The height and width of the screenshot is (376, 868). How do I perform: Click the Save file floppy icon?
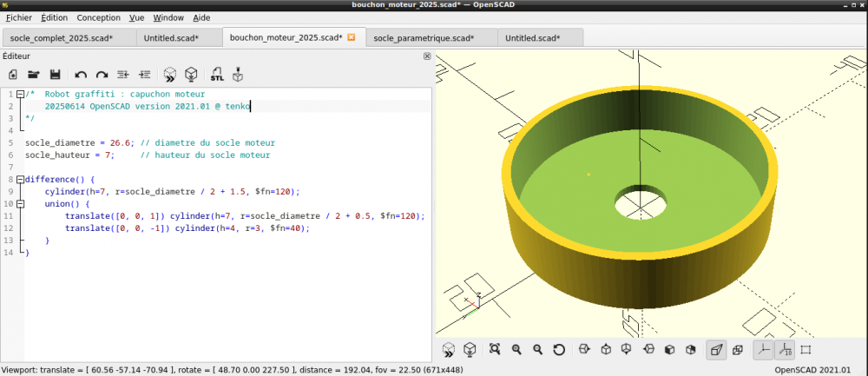coord(55,75)
